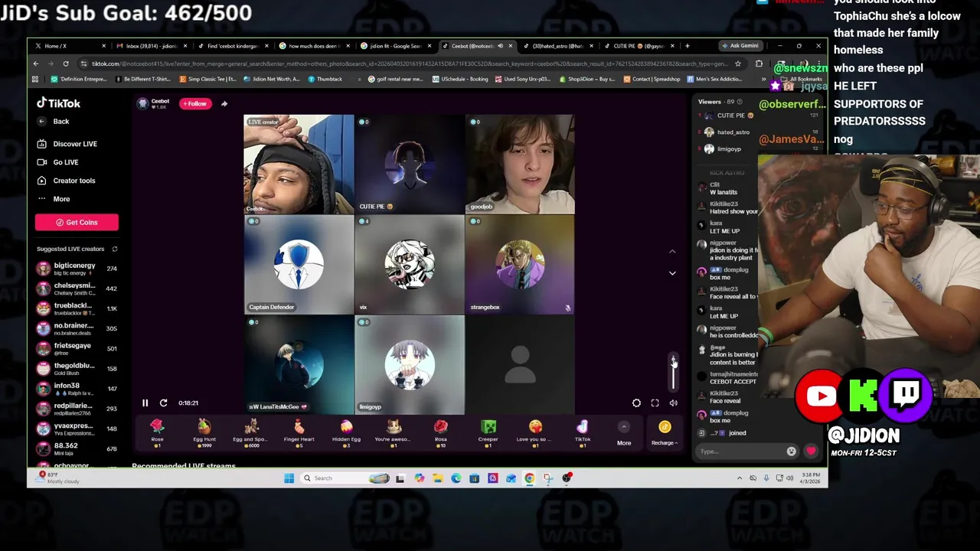The height and width of the screenshot is (551, 980).
Task: Mute the live stream volume icon
Action: click(x=673, y=403)
